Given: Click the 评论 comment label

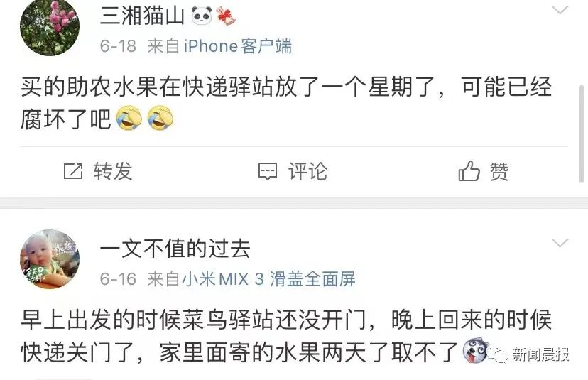Looking at the screenshot, I should (x=307, y=171).
